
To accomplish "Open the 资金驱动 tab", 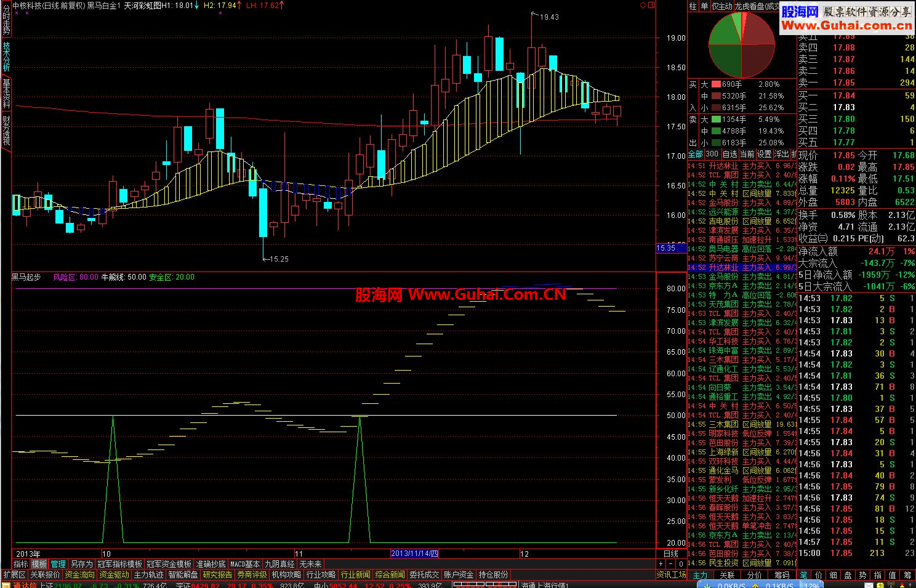I will point(114,574).
